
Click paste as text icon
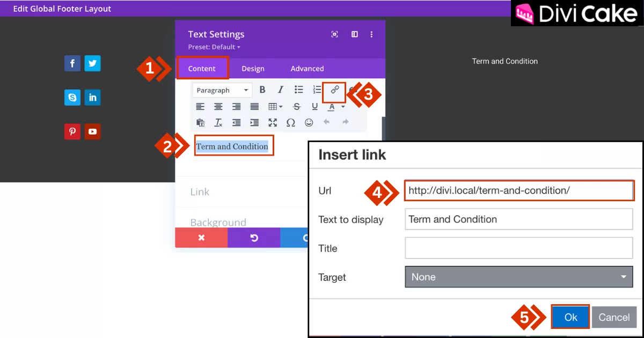click(200, 122)
